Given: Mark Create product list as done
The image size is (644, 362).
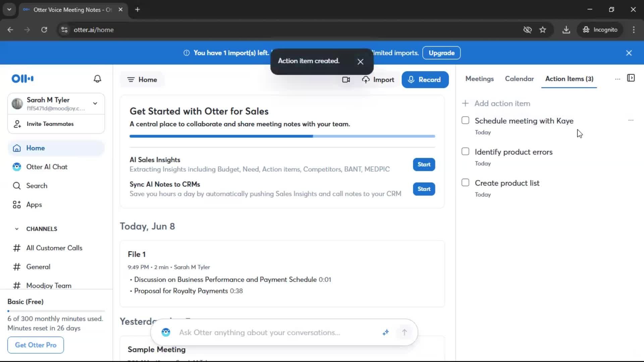Looking at the screenshot, I should point(465,183).
